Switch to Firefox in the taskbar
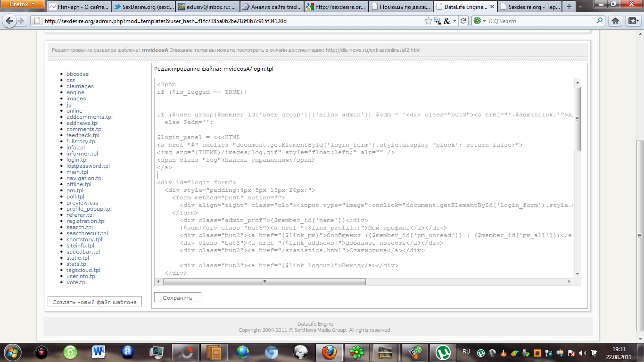The height and width of the screenshot is (362, 644). tap(329, 352)
